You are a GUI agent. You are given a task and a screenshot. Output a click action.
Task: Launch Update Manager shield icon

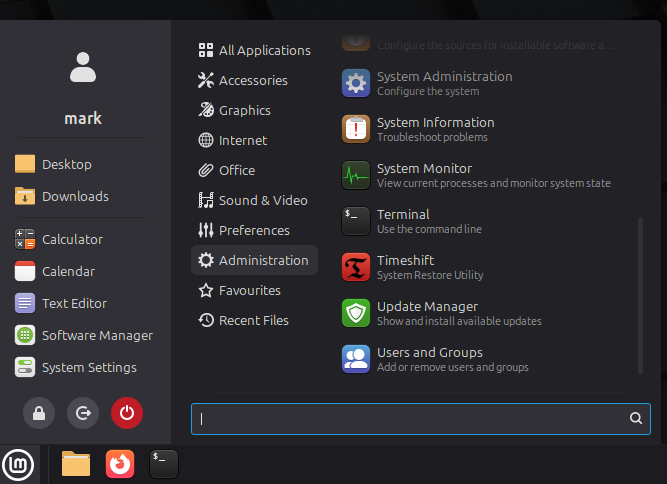pos(356,313)
